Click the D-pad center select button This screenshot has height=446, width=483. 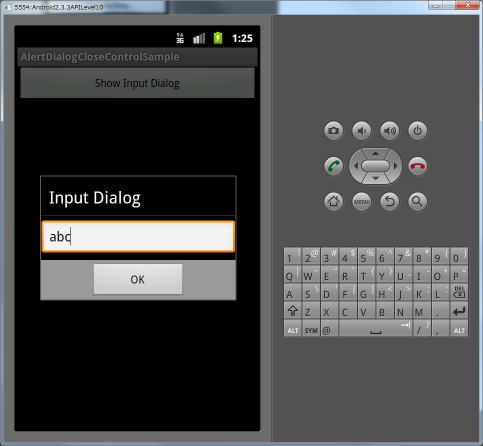[376, 166]
